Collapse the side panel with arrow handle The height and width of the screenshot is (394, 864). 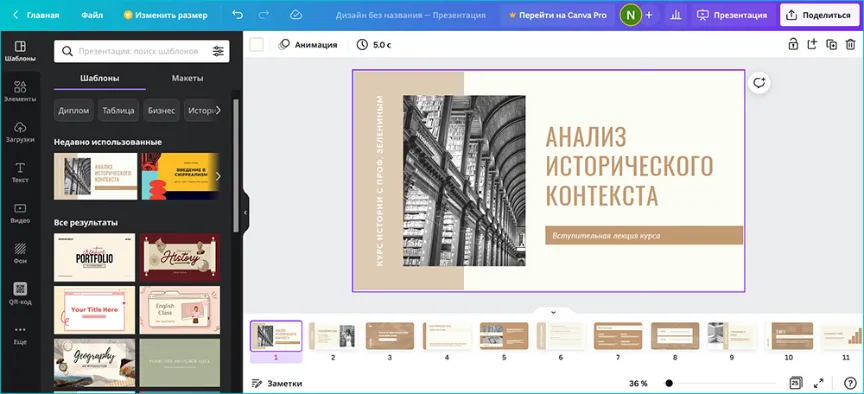point(246,213)
